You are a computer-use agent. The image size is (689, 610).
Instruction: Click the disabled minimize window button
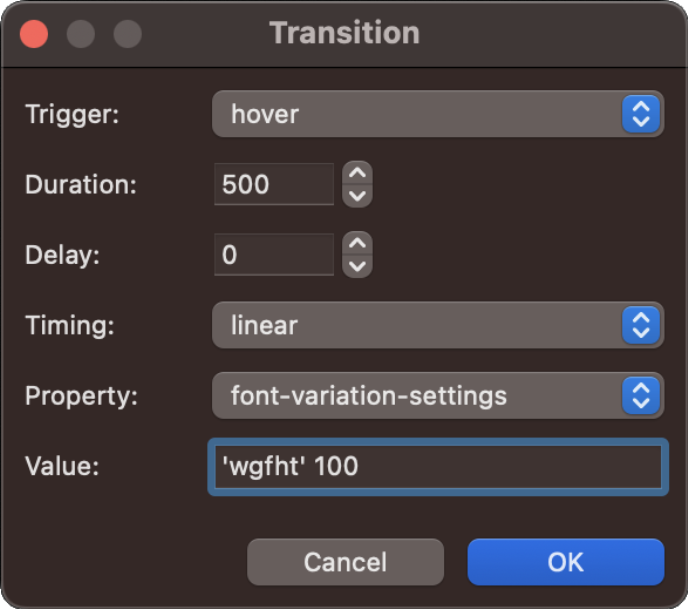click(81, 34)
